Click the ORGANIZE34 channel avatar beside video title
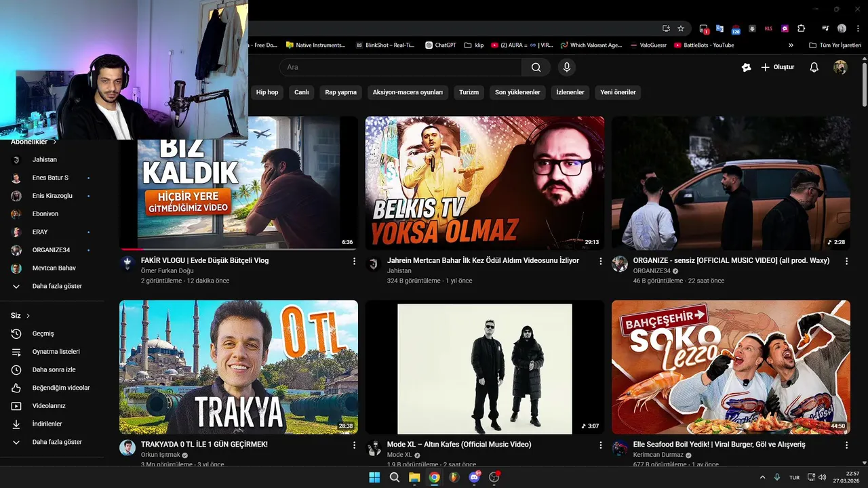Image resolution: width=868 pixels, height=488 pixels. (620, 264)
